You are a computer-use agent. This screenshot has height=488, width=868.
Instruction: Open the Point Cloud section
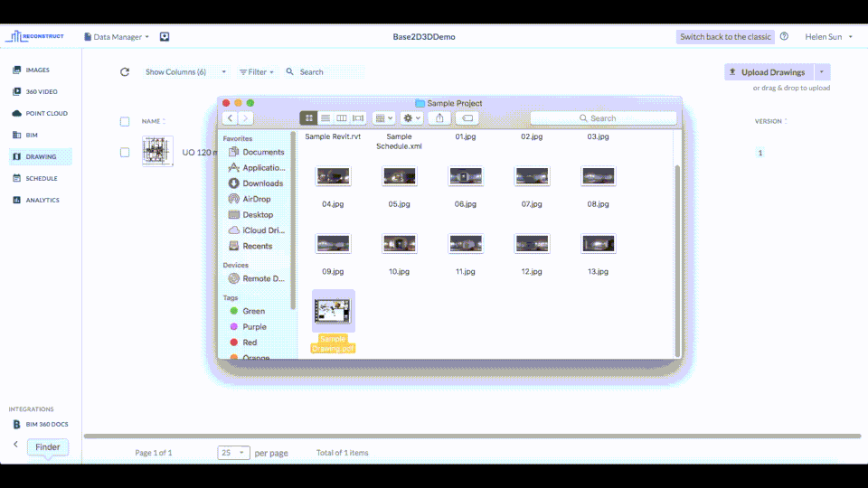click(40, 113)
